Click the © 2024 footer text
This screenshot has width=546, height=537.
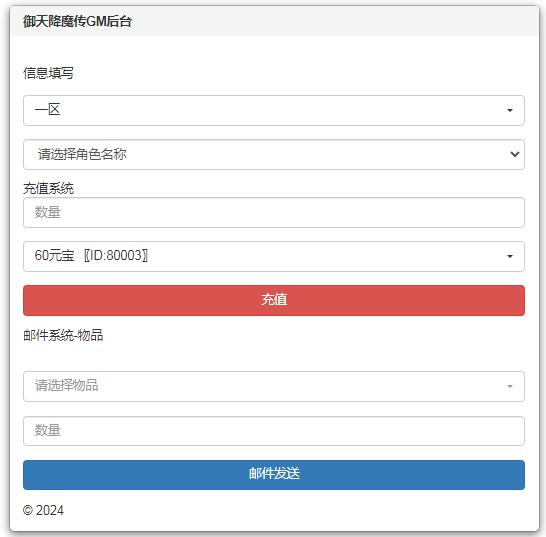click(43, 510)
